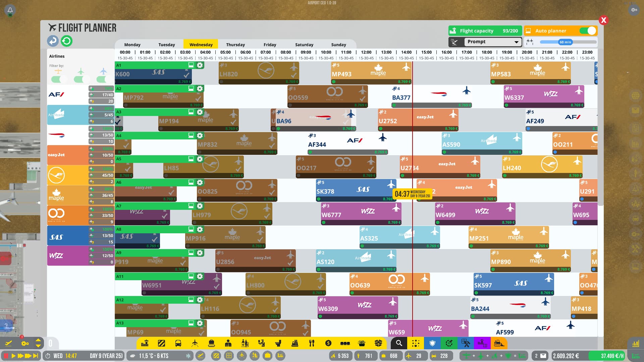Select the Lufthansa airline in list
This screenshot has width=644, height=362.
[x=56, y=175]
